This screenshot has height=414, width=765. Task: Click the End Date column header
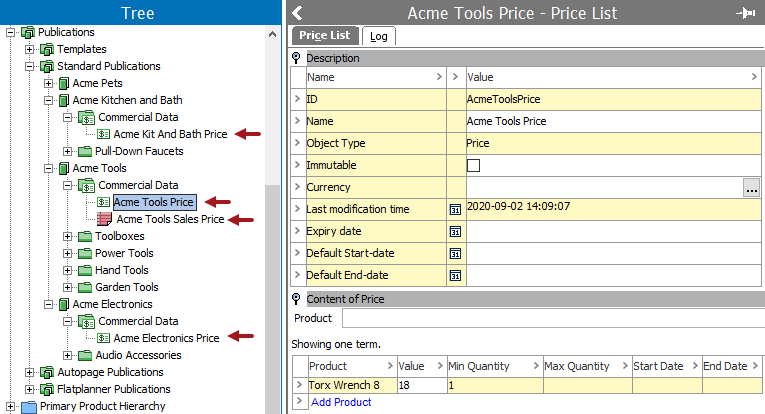pyautogui.click(x=731, y=366)
